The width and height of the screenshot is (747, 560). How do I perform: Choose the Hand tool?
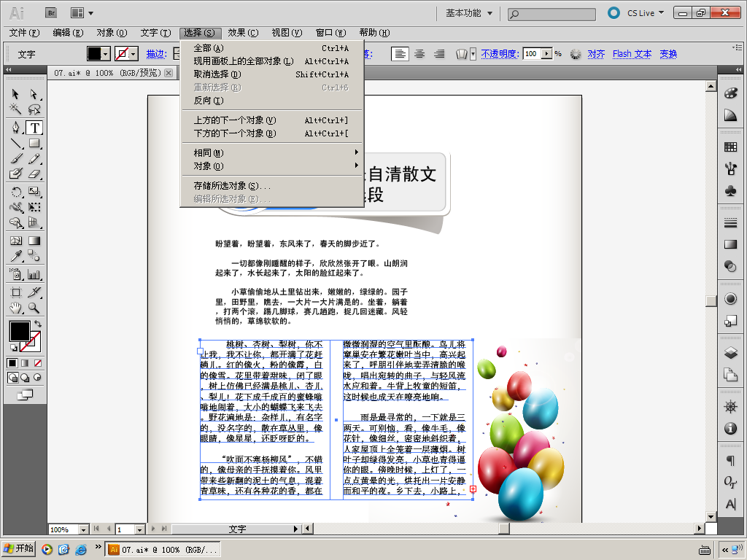16,308
